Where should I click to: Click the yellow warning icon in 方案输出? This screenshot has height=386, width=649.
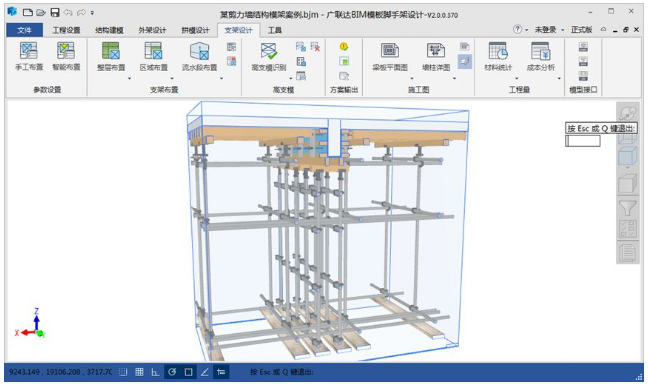coord(344,47)
